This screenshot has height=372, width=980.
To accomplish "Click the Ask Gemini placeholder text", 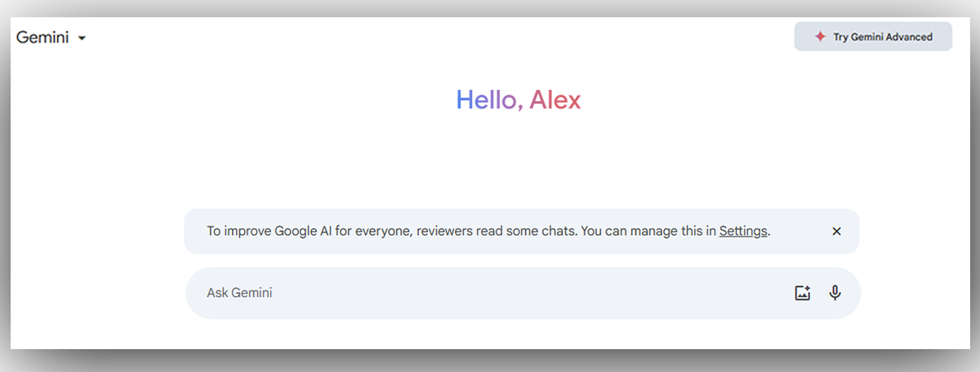I will tap(239, 293).
